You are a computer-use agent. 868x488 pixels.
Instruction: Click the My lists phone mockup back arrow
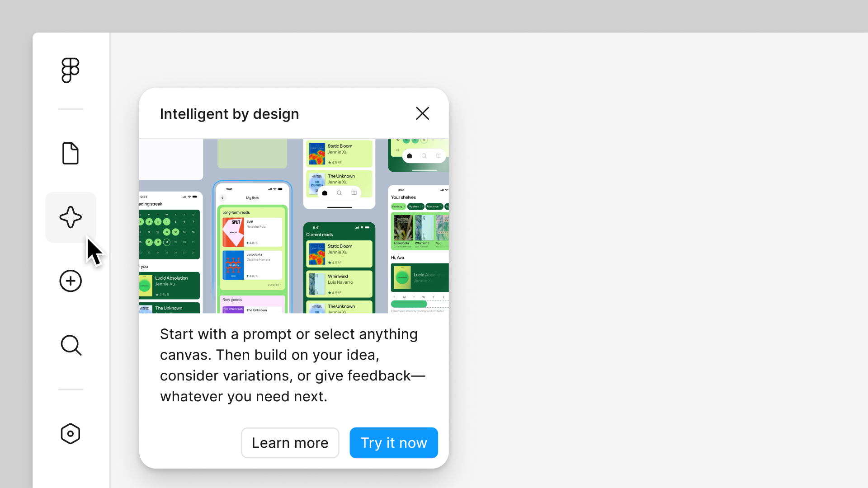tap(222, 198)
